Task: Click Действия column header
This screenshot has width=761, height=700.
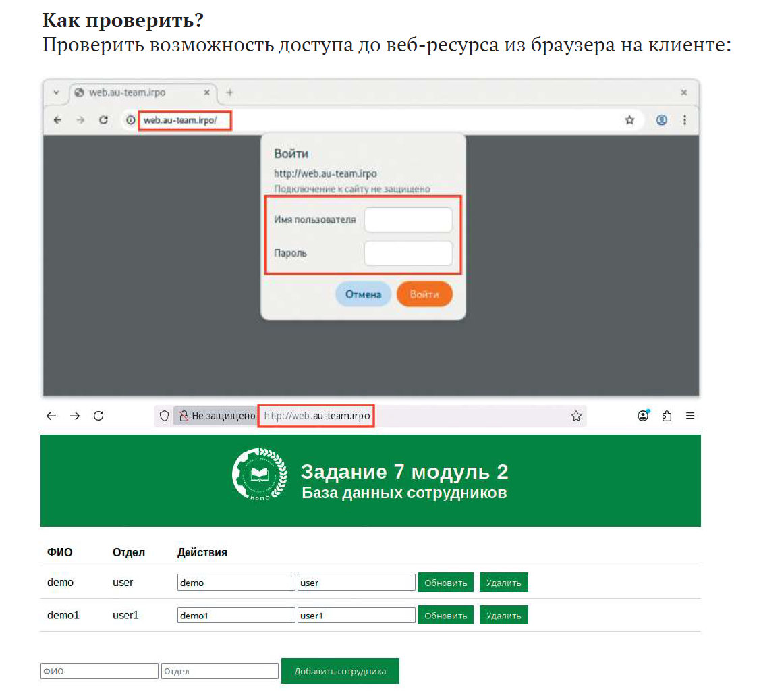Action: coord(202,552)
